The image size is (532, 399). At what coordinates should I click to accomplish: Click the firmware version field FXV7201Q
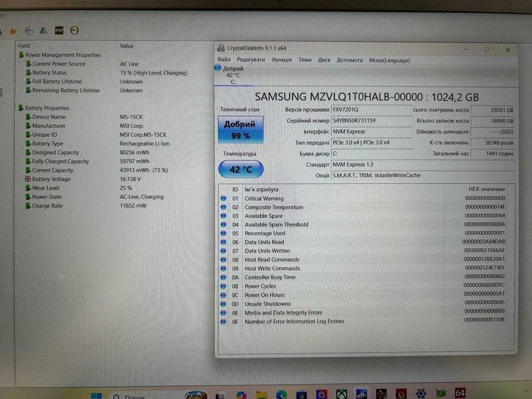click(372, 109)
